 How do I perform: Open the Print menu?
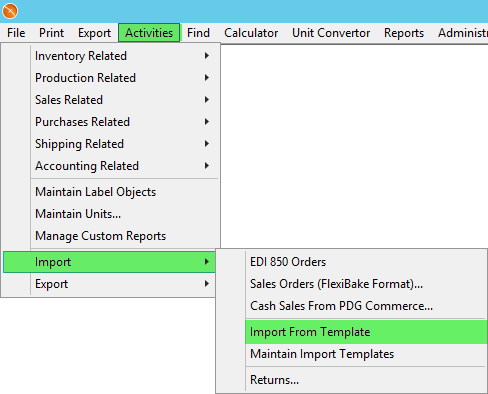51,33
